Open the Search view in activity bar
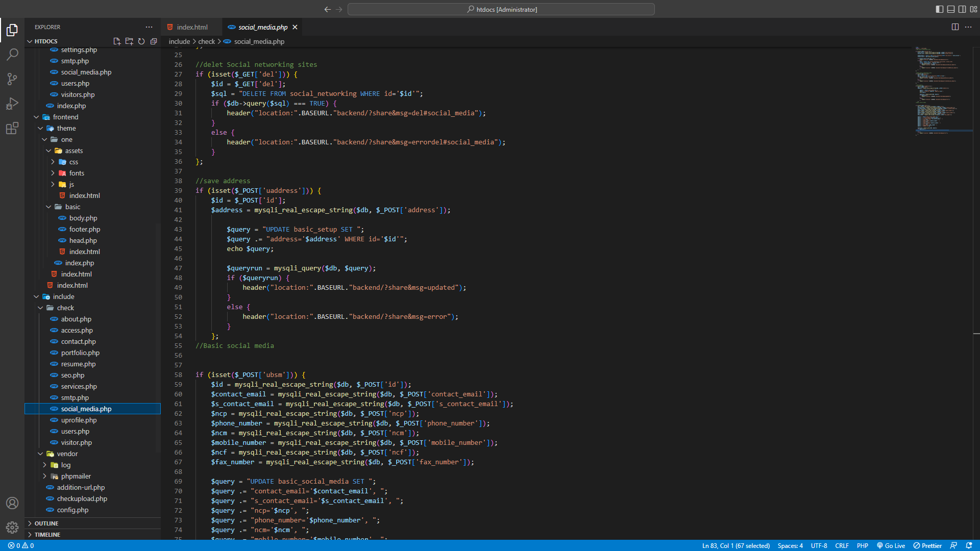Viewport: 980px width, 551px height. pyautogui.click(x=12, y=54)
